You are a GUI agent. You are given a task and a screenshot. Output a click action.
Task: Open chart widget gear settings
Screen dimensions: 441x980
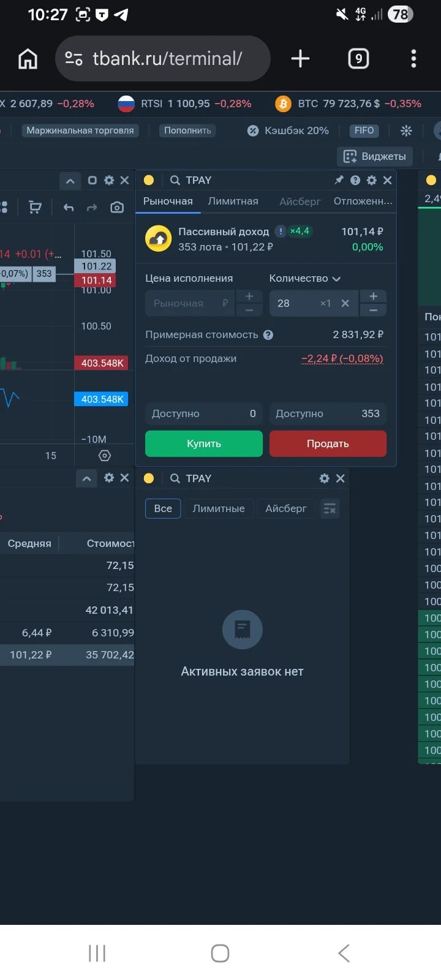point(109,180)
